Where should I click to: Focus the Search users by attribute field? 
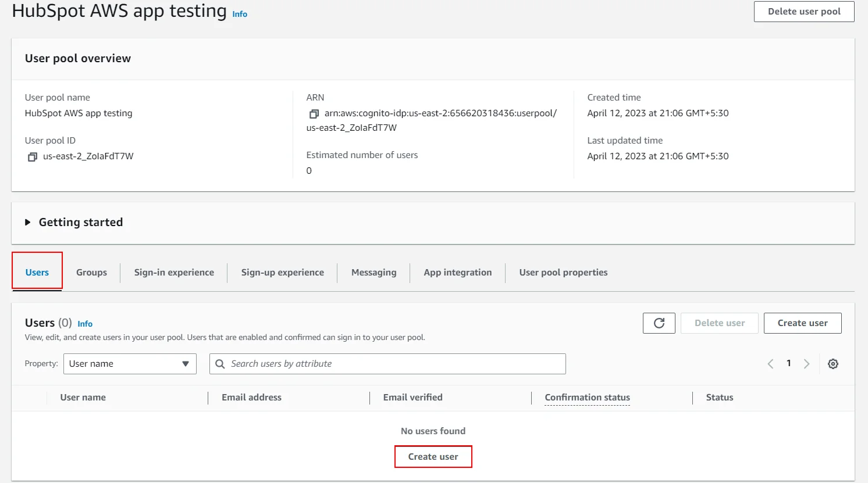pos(387,364)
